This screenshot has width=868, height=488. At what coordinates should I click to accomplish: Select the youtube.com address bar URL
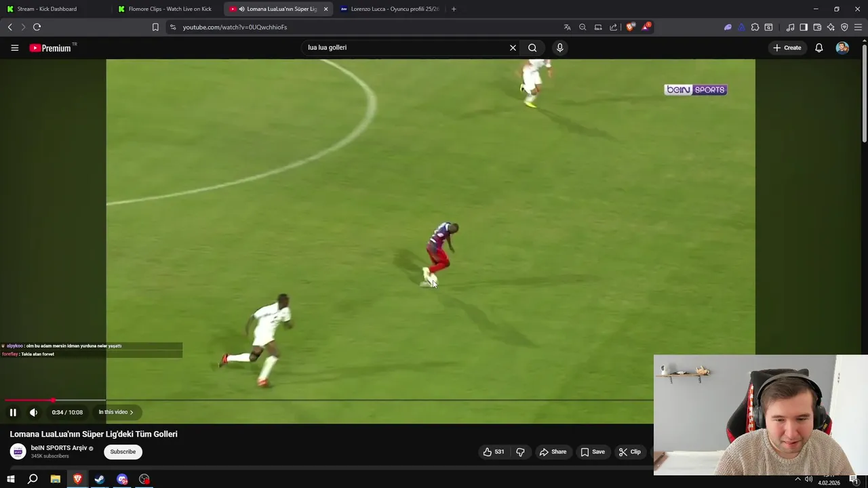pyautogui.click(x=235, y=27)
